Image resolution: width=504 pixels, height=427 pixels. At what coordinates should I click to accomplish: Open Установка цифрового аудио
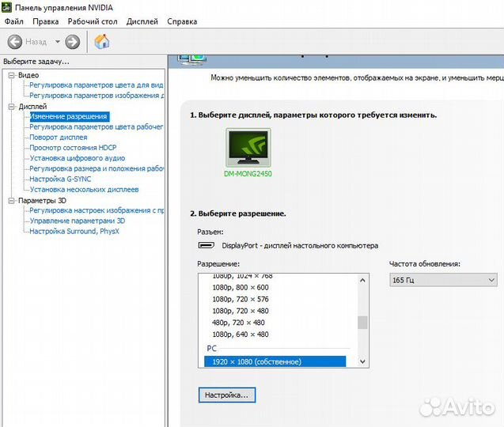[x=78, y=158]
